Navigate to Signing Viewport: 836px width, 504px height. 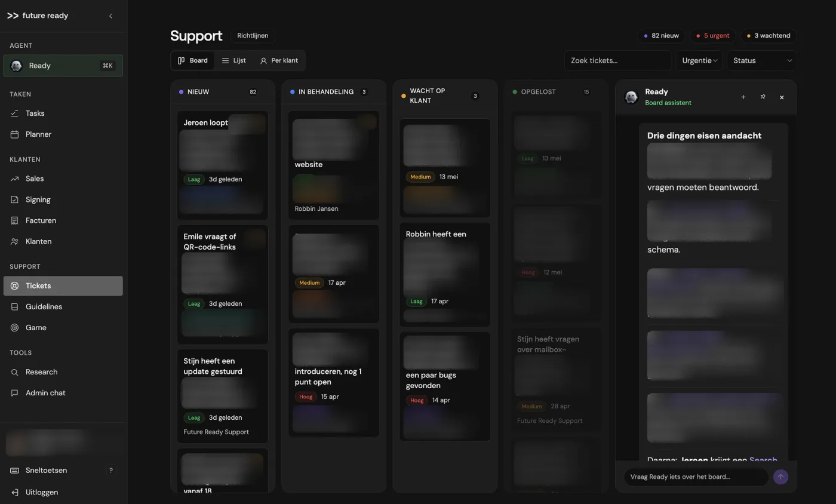[x=63, y=199]
